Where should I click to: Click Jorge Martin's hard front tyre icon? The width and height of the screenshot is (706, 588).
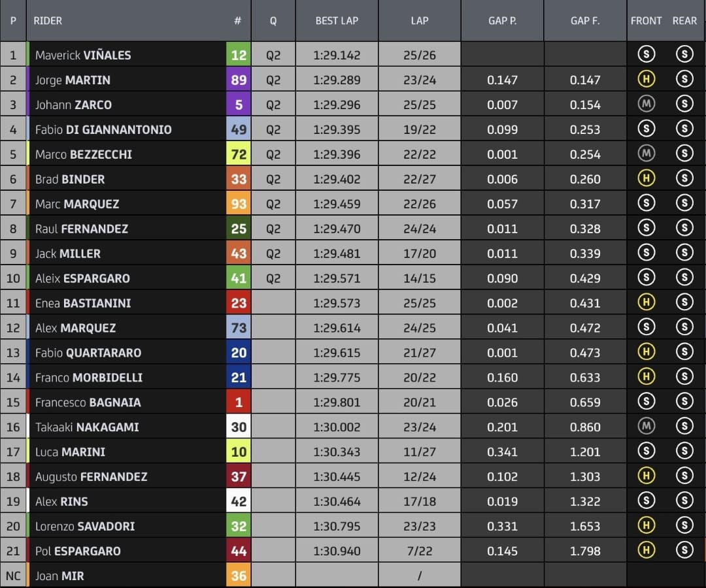(x=646, y=80)
